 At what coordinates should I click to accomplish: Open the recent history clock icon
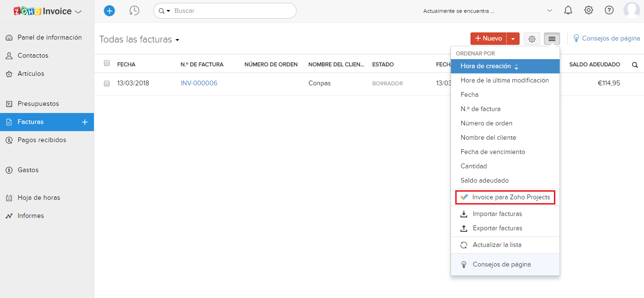134,10
